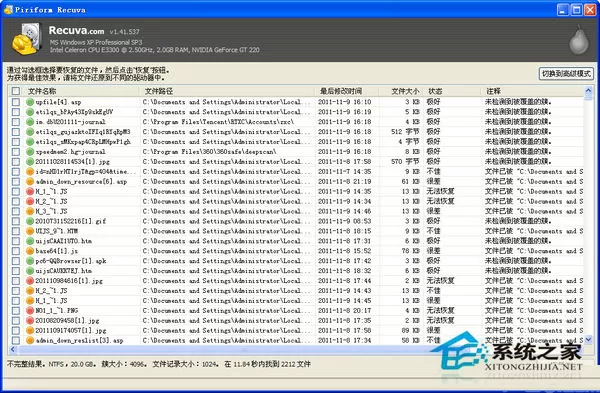
Task: Tick checkbox of im.db20201111-journal
Action: click(16, 122)
